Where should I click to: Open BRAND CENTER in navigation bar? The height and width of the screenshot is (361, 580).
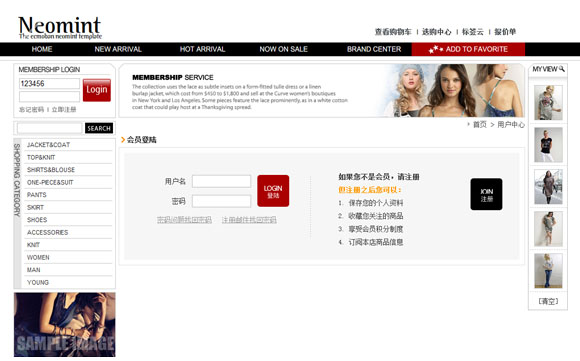click(374, 49)
